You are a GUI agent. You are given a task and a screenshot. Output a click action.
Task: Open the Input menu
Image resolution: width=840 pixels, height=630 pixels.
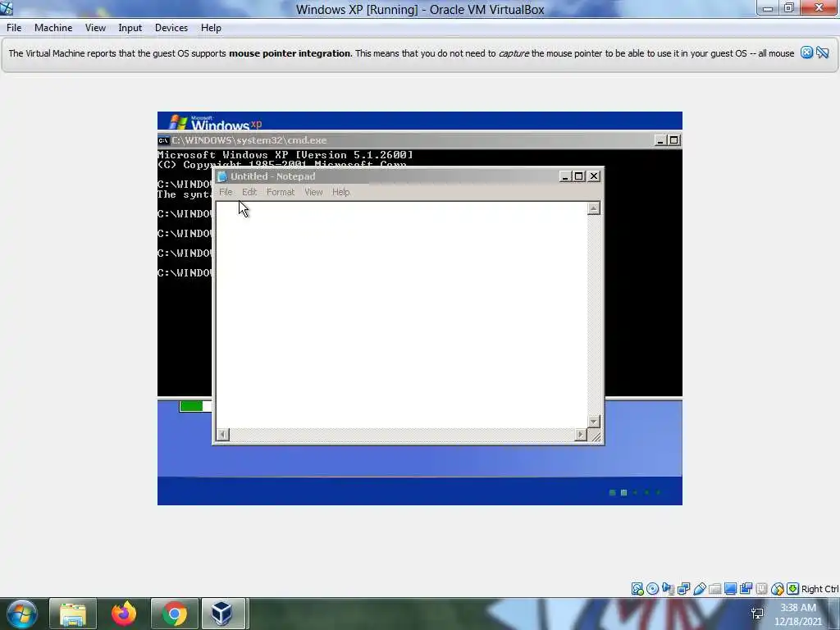pos(130,28)
